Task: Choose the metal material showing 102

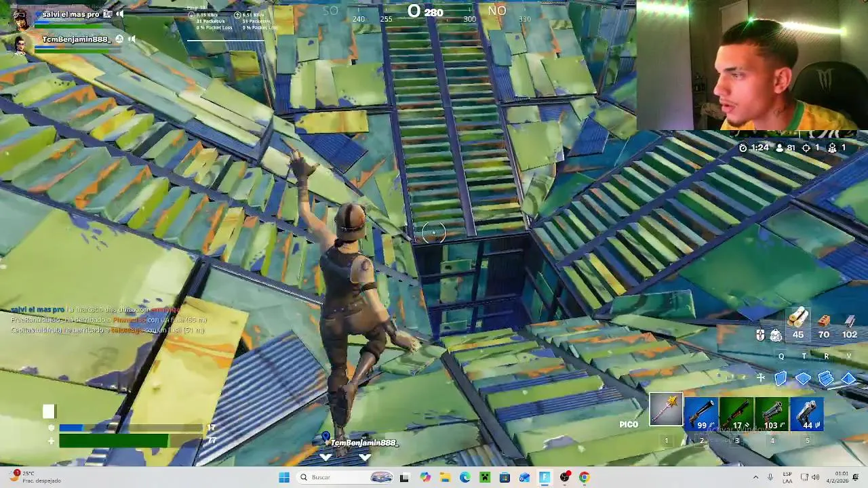Action: tap(849, 325)
